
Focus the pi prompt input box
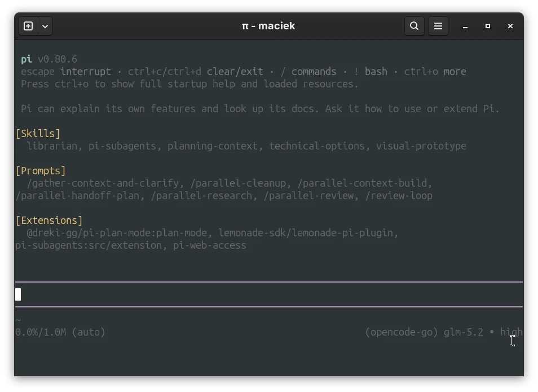269,294
